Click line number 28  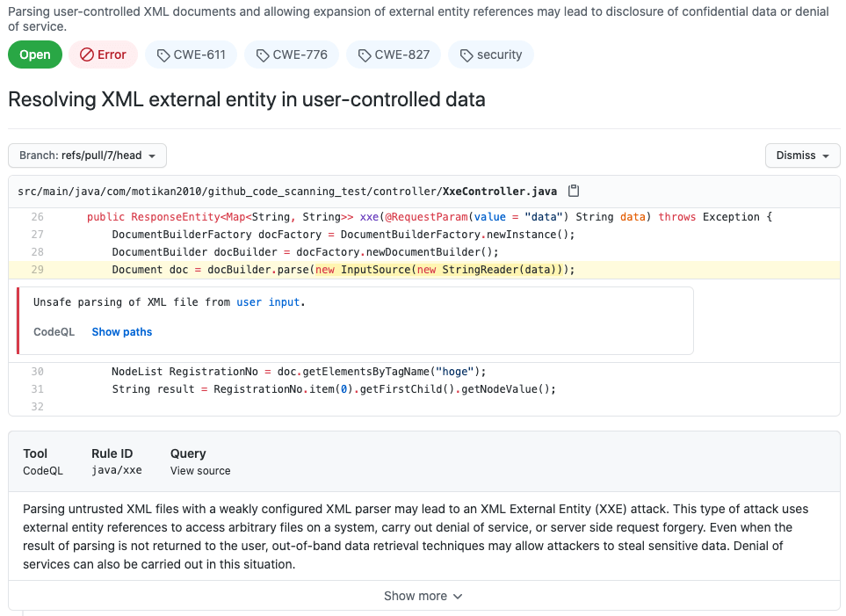(37, 251)
